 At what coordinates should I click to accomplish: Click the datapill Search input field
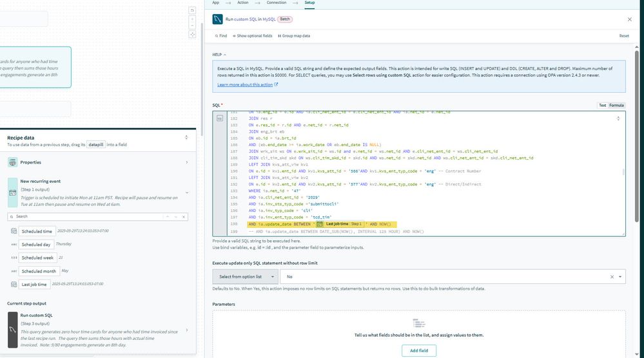90,216
